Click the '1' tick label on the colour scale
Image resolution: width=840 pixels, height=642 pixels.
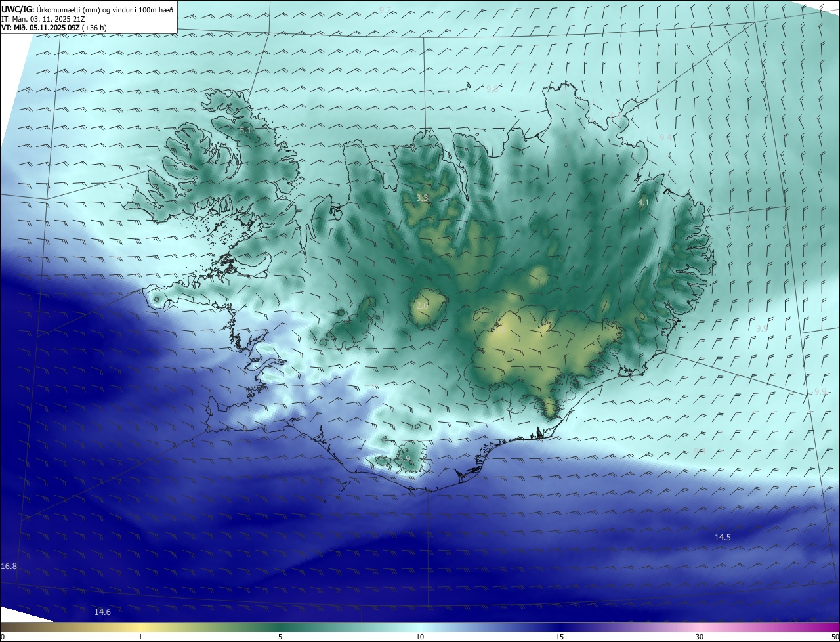point(140,637)
